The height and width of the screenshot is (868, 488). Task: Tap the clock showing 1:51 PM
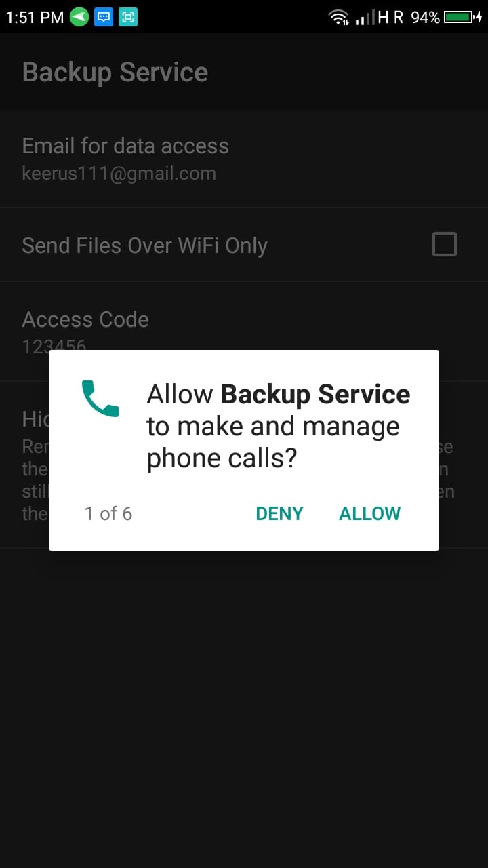pyautogui.click(x=35, y=18)
